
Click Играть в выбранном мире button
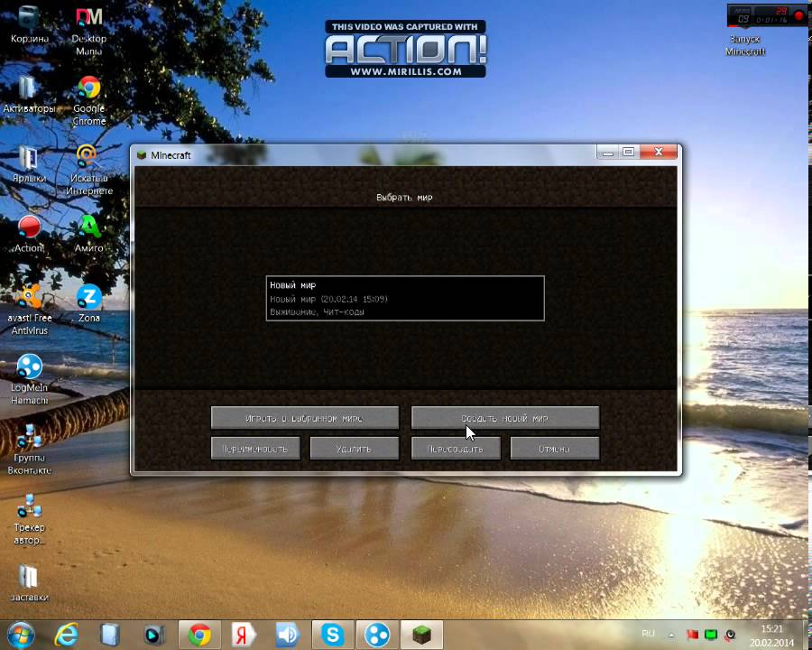pos(305,418)
